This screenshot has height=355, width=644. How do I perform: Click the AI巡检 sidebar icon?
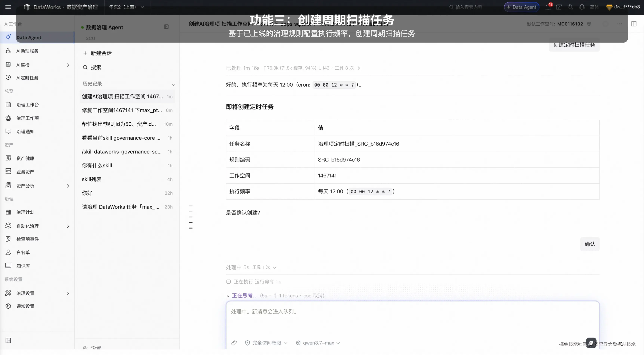(x=8, y=64)
